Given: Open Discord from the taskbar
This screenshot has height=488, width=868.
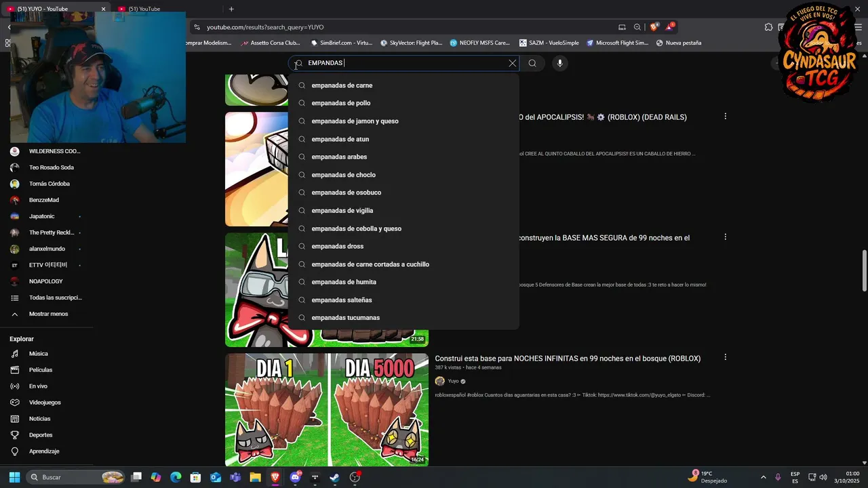Looking at the screenshot, I should click(295, 477).
